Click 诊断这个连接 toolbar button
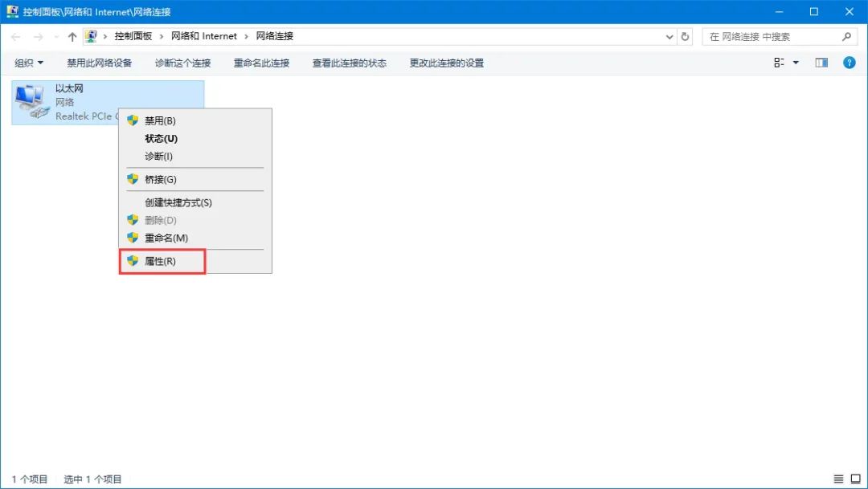Viewport: 868px width, 489px height. point(182,63)
